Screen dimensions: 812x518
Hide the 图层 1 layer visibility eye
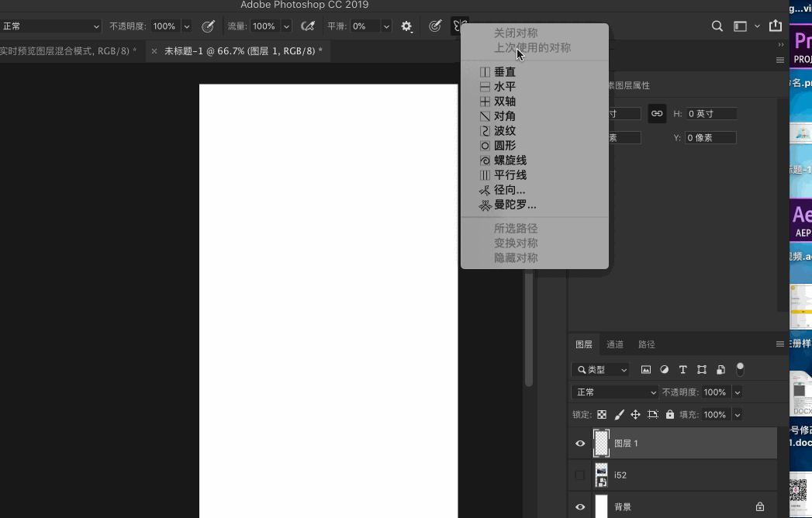tap(580, 443)
